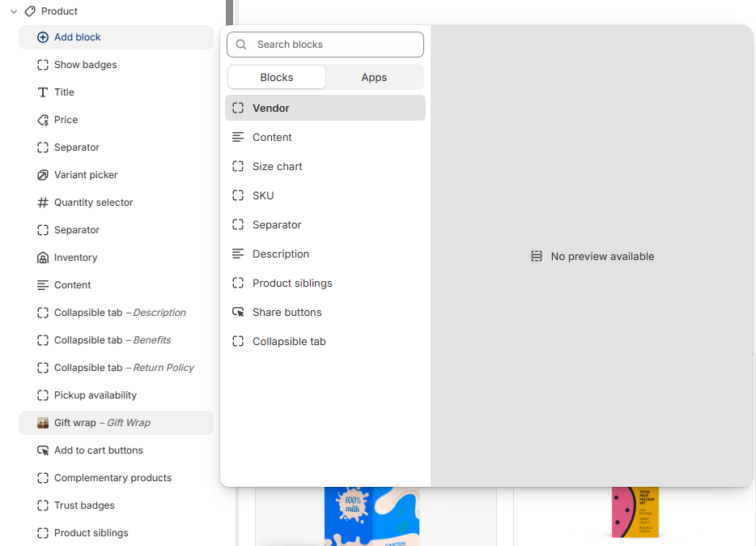
Task: Add the SKU block
Action: click(x=325, y=195)
